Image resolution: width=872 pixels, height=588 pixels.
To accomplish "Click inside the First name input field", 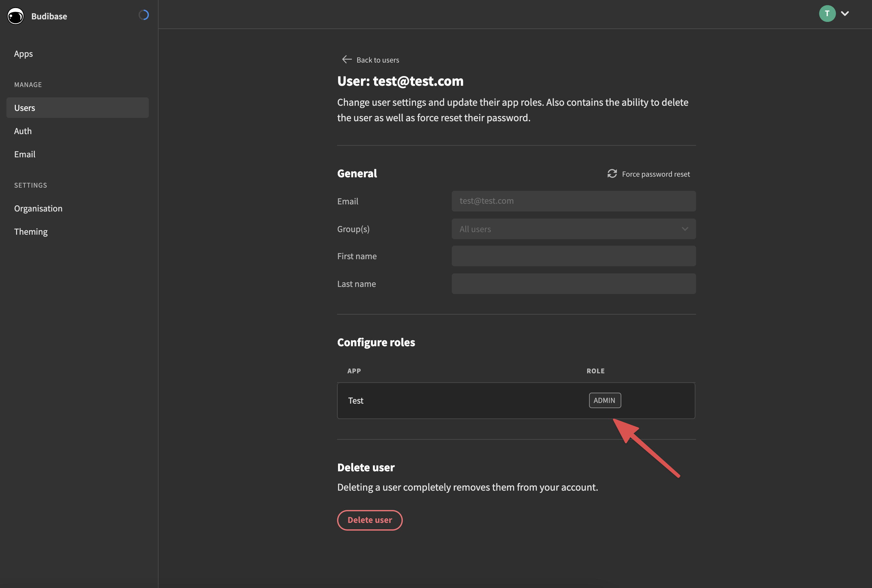I will [x=573, y=256].
